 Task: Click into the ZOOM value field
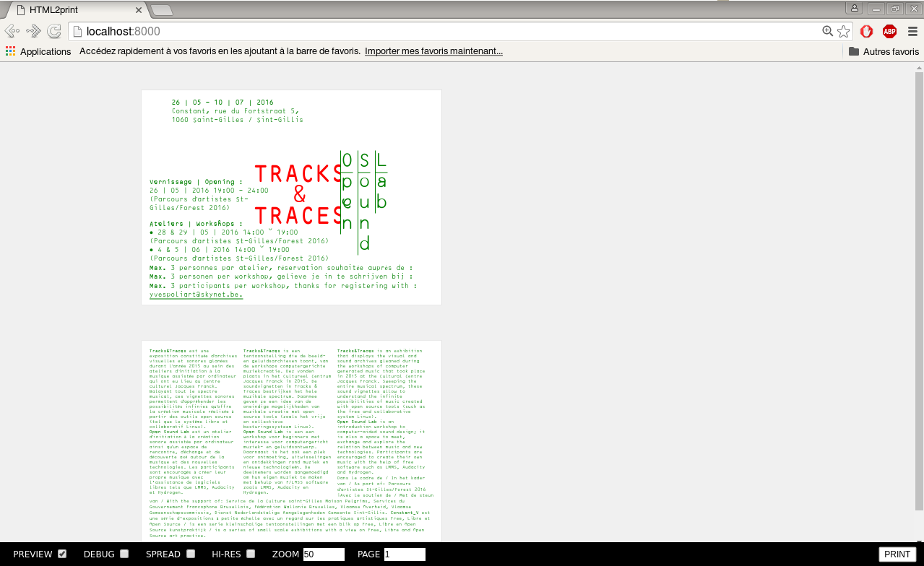[x=324, y=554]
